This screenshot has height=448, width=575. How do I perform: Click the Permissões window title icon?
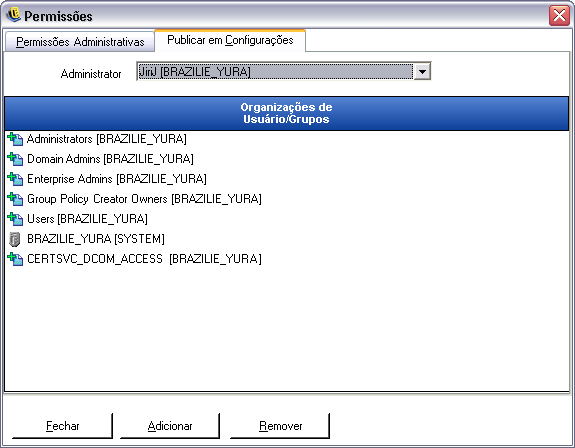click(x=13, y=15)
